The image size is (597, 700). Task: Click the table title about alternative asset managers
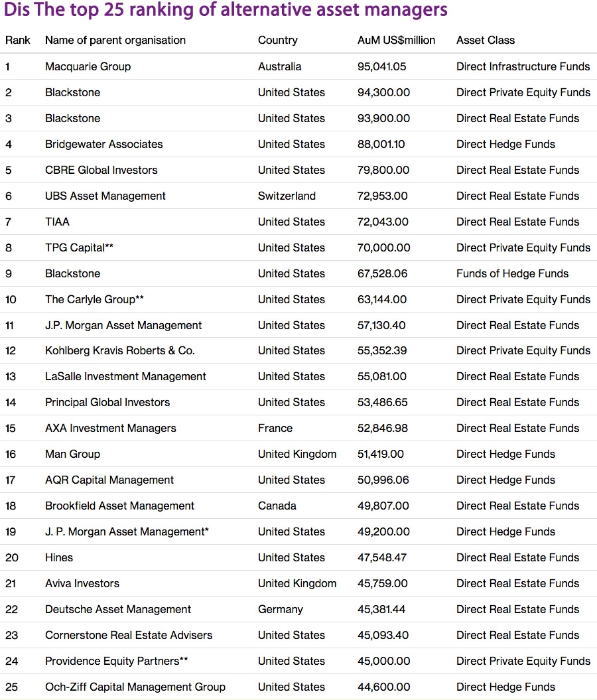pos(226,10)
